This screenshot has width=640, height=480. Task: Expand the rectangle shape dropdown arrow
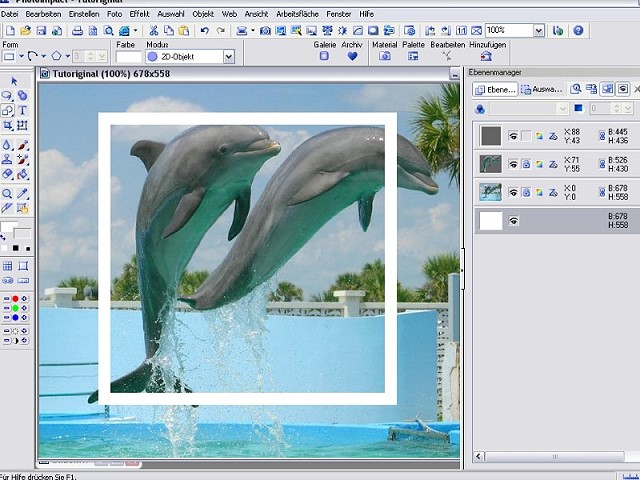click(21, 56)
